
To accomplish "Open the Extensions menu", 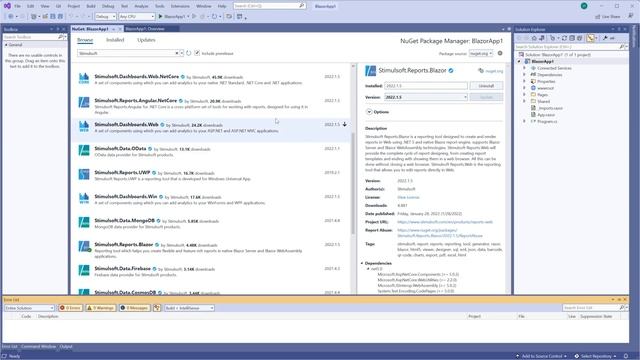I will (x=180, y=6).
